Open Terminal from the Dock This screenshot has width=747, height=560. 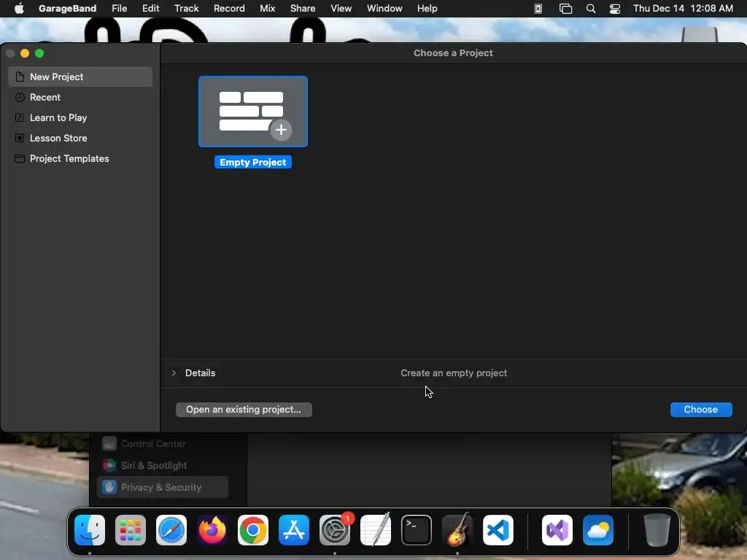click(417, 530)
